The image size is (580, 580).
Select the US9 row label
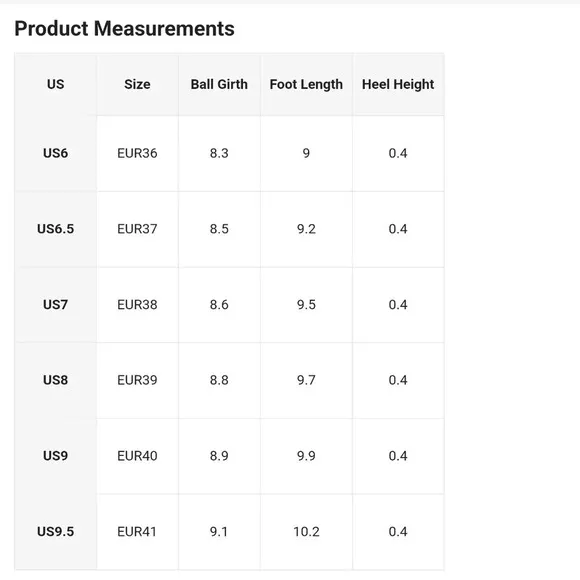pos(55,456)
